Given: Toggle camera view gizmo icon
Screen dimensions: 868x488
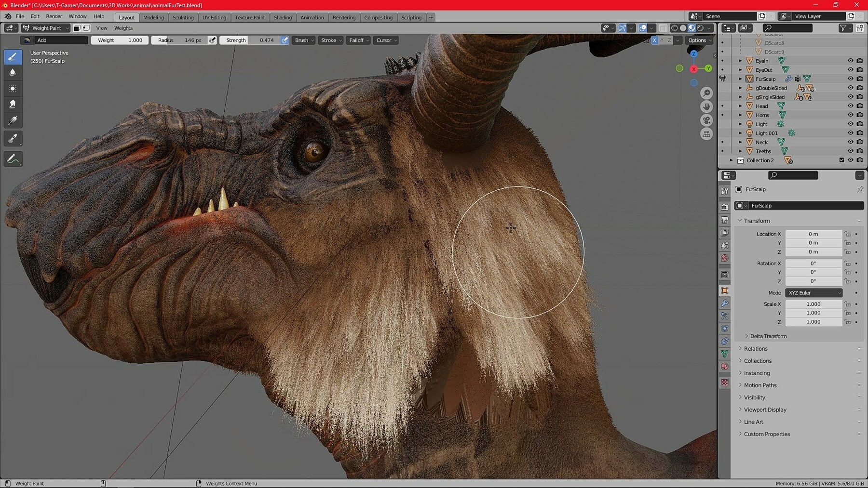Looking at the screenshot, I should point(706,120).
